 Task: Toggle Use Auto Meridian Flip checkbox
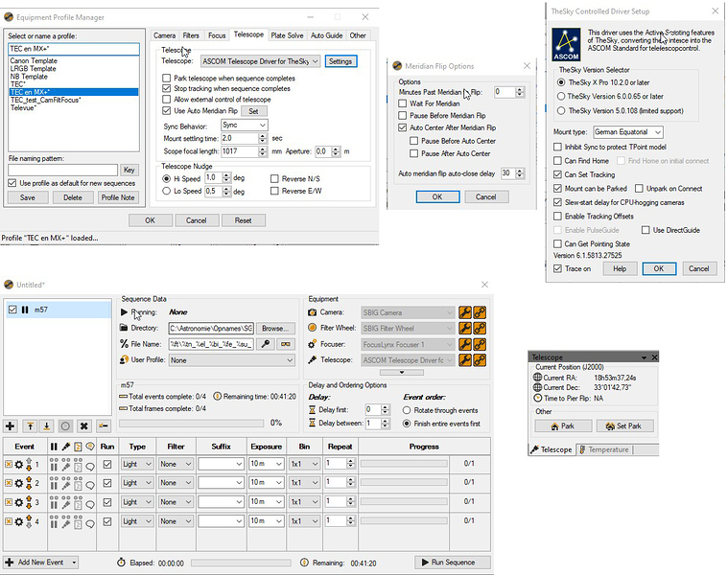166,111
